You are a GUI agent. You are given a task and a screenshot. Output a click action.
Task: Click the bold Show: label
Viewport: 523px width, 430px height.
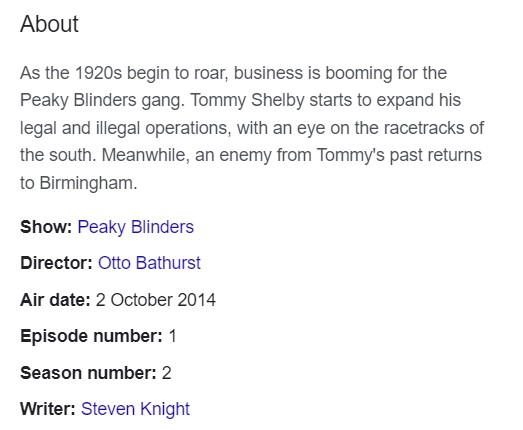point(46,227)
